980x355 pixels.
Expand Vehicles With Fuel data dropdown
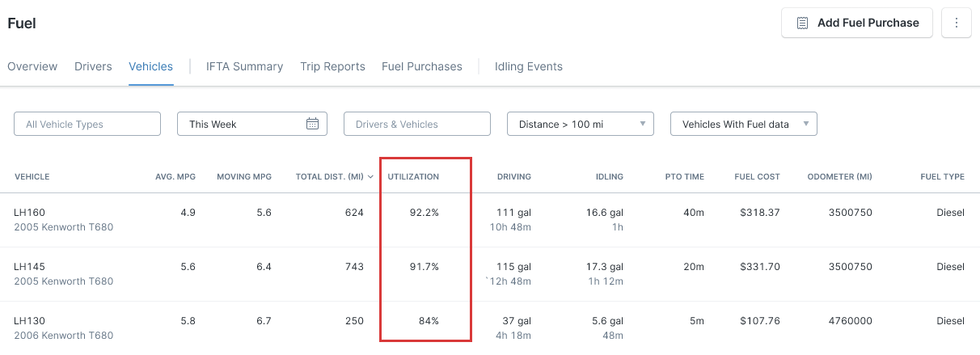744,124
